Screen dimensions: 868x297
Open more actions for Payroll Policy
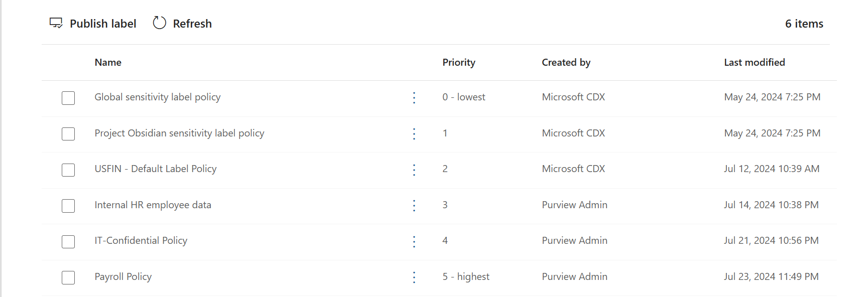[414, 277]
